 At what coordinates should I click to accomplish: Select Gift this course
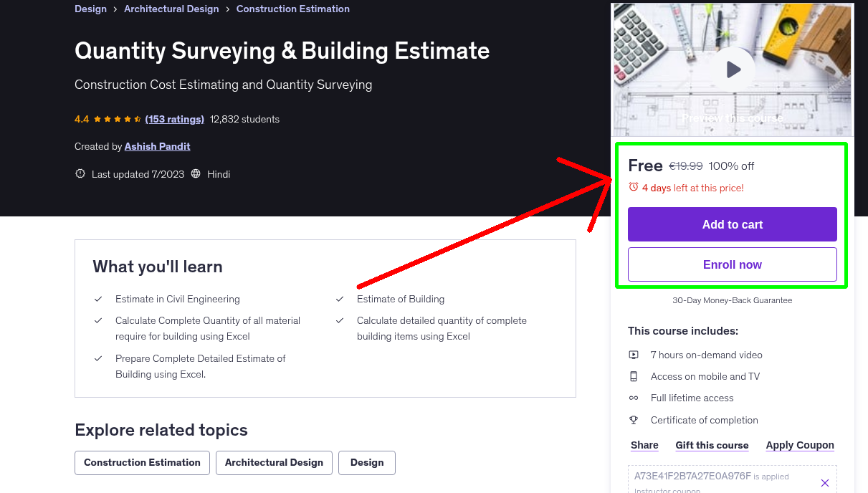[x=712, y=445]
